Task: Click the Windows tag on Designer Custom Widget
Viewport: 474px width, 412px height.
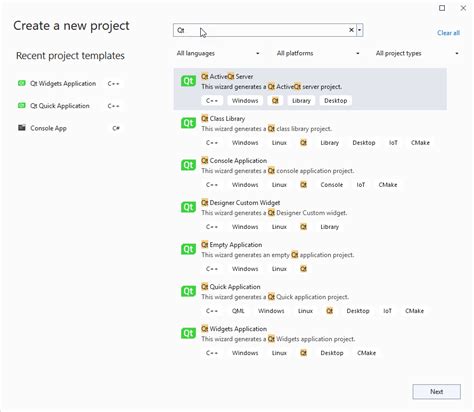Action: click(245, 227)
